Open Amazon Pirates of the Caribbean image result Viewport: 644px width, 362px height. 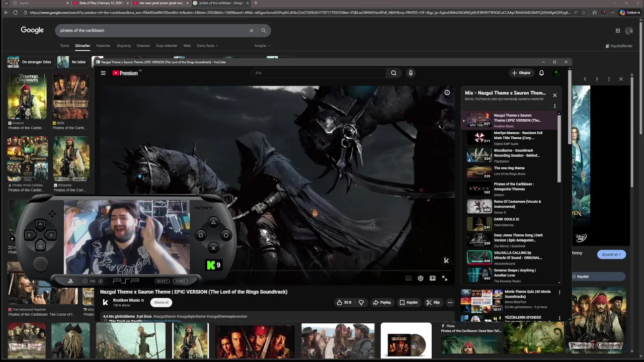[x=27, y=102]
